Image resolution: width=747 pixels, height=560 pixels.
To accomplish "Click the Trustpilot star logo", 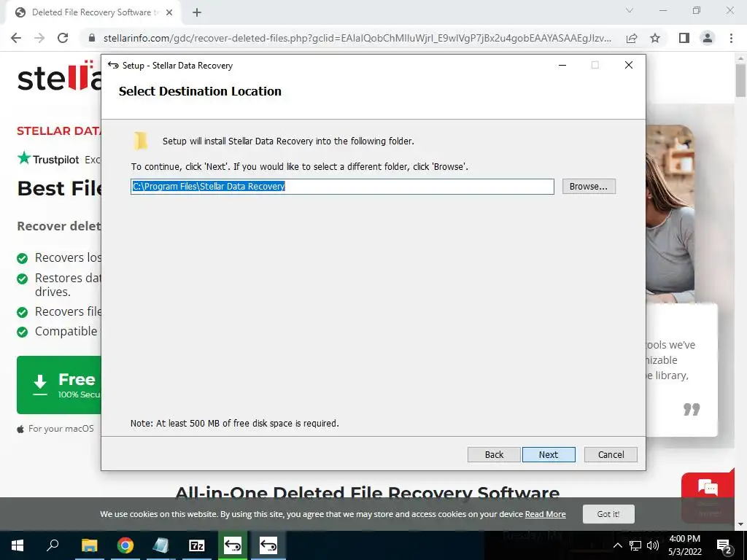I will 24,157.
